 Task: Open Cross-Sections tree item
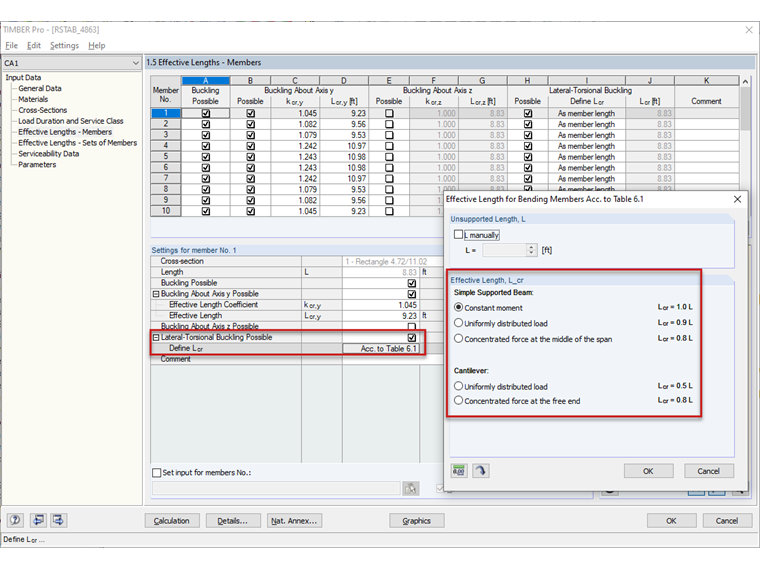point(43,110)
